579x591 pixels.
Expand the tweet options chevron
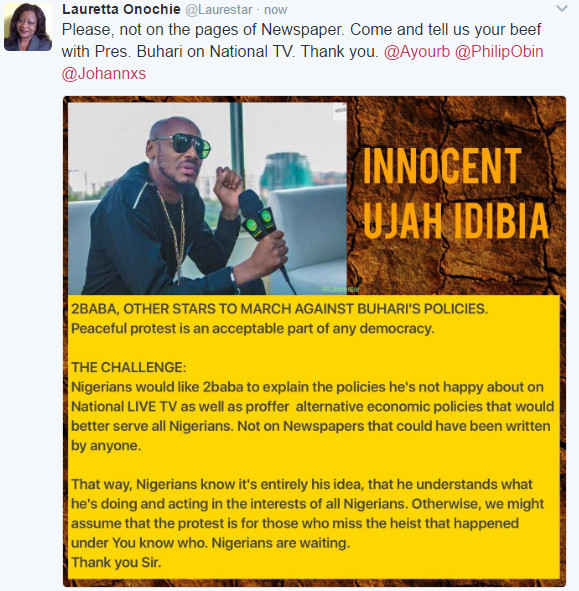click(562, 9)
